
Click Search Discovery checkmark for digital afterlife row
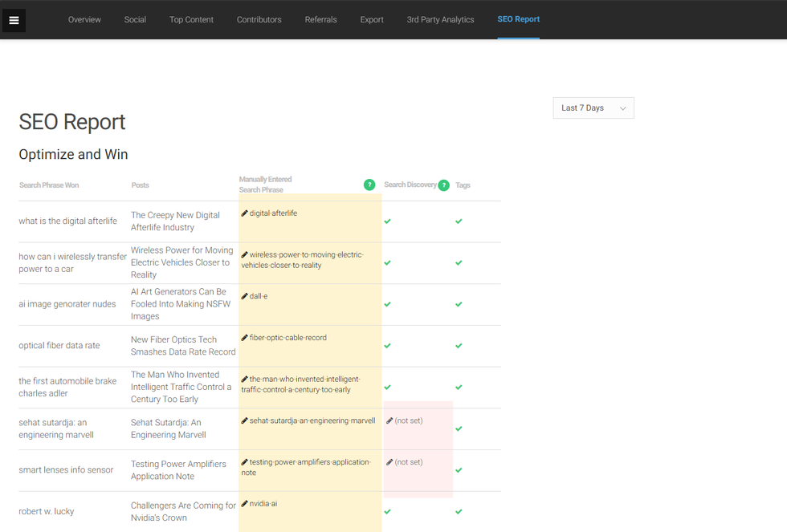[387, 221]
